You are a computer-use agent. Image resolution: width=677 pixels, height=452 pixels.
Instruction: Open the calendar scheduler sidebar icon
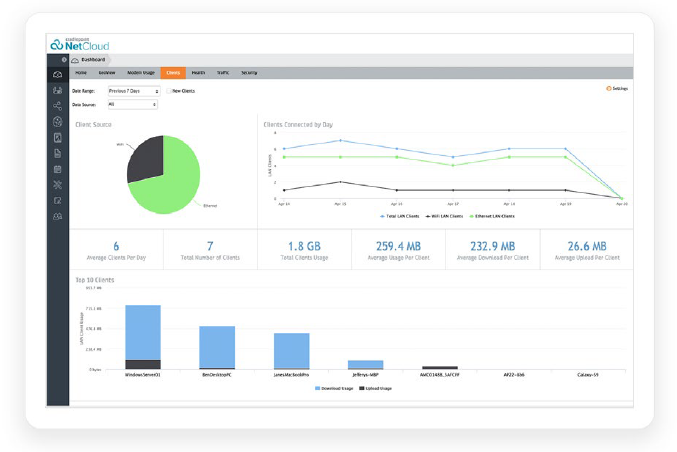click(x=57, y=169)
